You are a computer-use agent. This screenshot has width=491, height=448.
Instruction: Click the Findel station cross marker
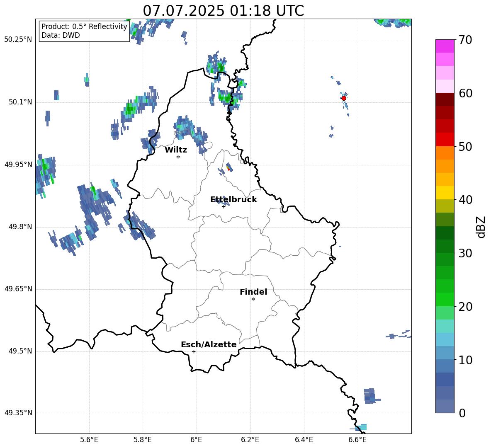[253, 299]
